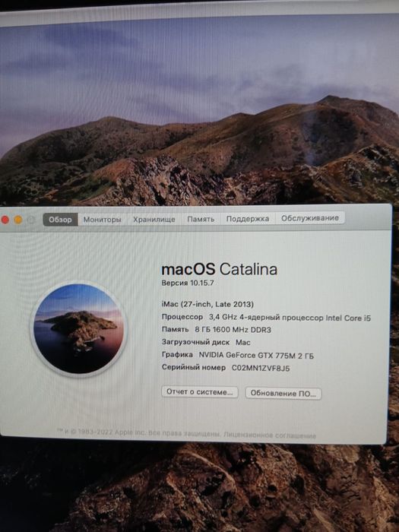Screen dimensions: 399x532
Task: Select the Обзор tab
Action: 60,220
